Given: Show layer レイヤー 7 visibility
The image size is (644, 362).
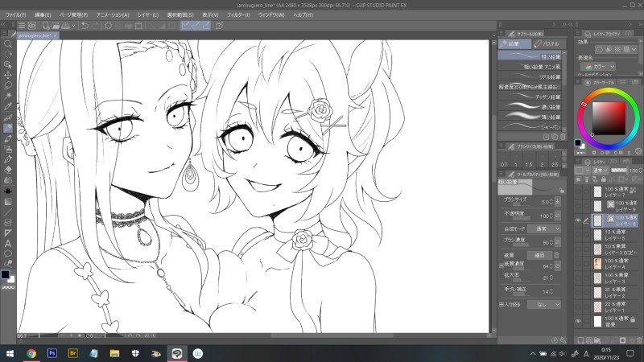Looking at the screenshot, I should click(578, 191).
